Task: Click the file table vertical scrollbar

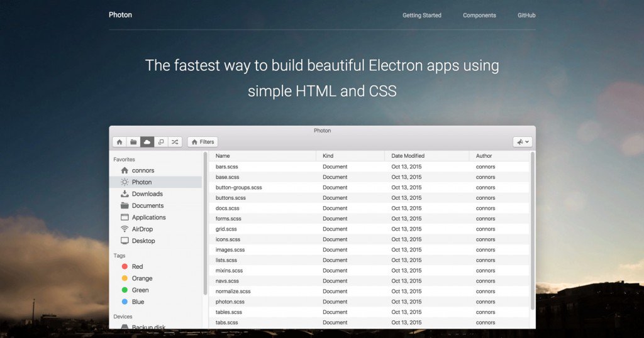Action: 533,231
